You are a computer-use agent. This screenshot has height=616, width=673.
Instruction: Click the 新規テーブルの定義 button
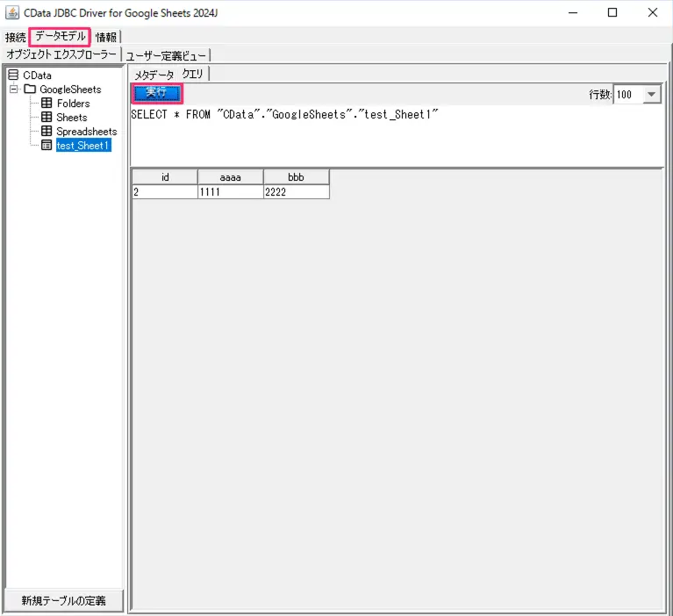coord(63,600)
